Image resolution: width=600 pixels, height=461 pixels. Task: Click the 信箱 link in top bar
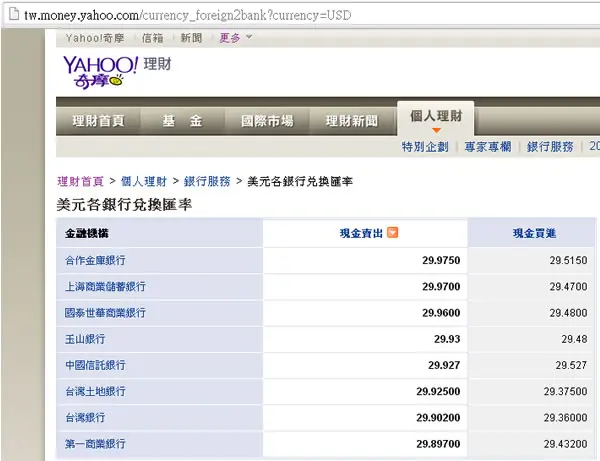(152, 38)
